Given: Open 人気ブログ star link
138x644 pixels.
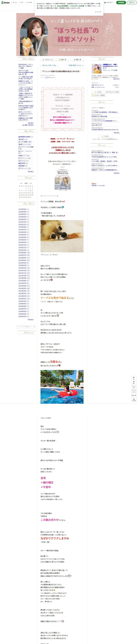Looking at the screenshot, I should tap(108, 2).
